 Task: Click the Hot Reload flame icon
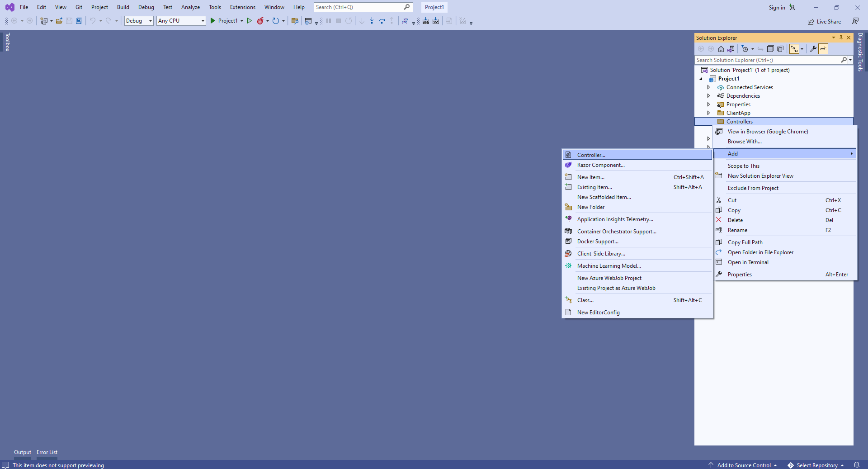(x=260, y=21)
